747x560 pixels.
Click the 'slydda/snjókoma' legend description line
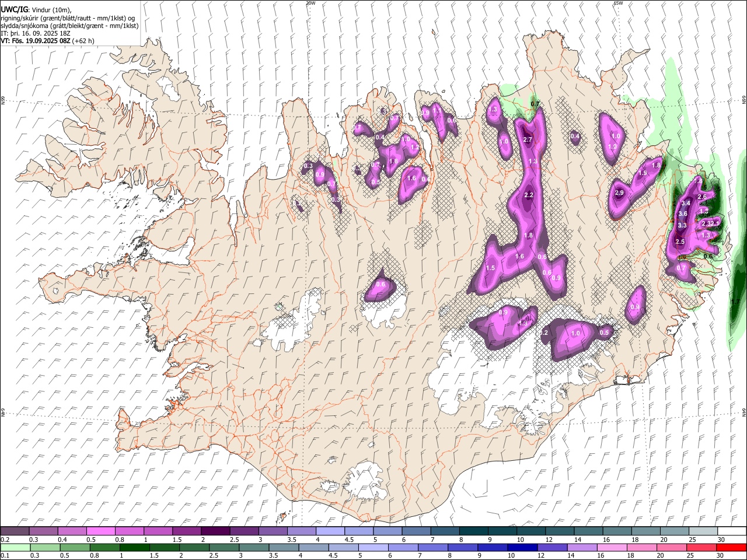(x=70, y=26)
